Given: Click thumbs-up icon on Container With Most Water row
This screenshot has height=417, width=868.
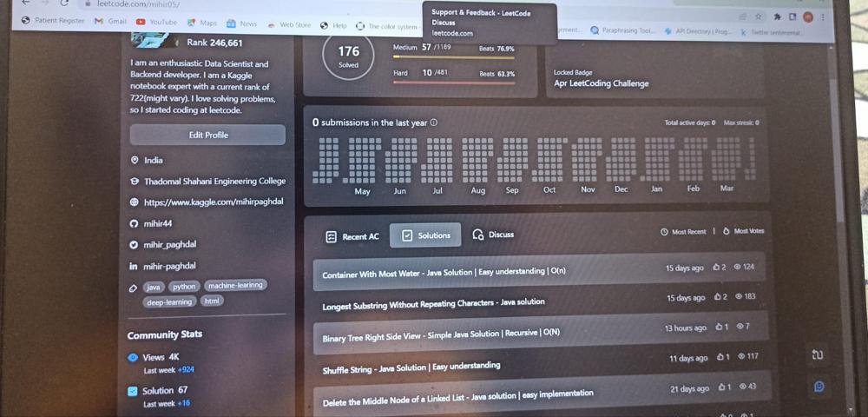Looking at the screenshot, I should 716,267.
